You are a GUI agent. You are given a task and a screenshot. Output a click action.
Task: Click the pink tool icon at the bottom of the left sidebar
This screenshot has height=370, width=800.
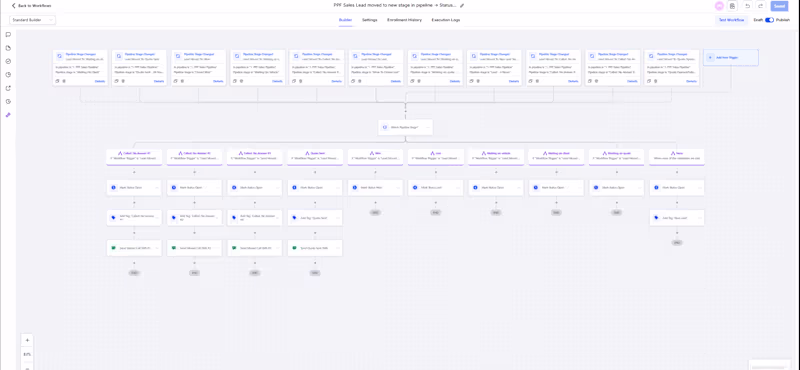[x=8, y=115]
